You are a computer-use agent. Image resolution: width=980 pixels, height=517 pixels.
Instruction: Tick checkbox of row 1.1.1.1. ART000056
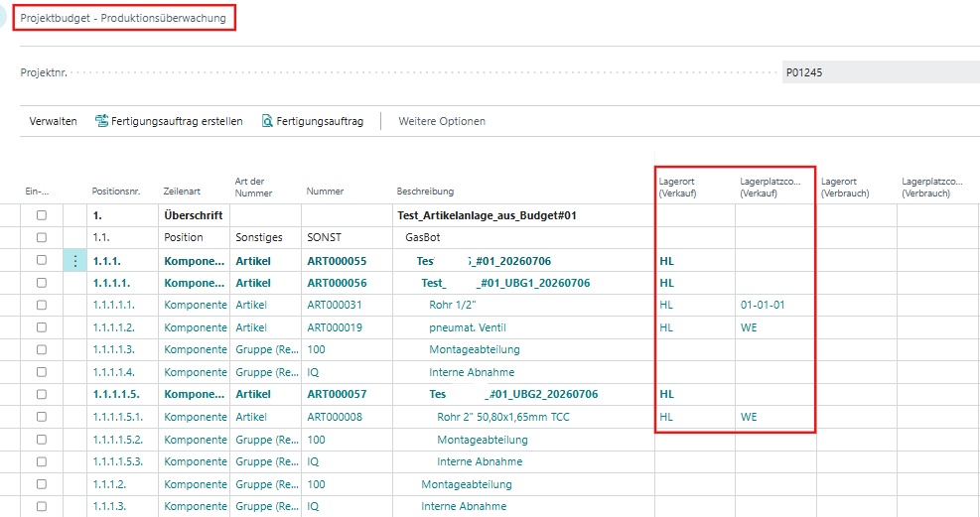42,283
